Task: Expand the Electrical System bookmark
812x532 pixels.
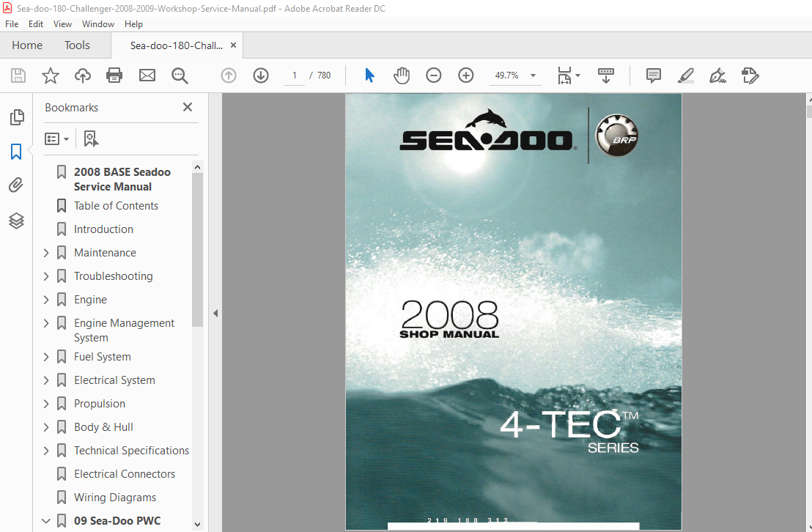Action: pyautogui.click(x=46, y=380)
